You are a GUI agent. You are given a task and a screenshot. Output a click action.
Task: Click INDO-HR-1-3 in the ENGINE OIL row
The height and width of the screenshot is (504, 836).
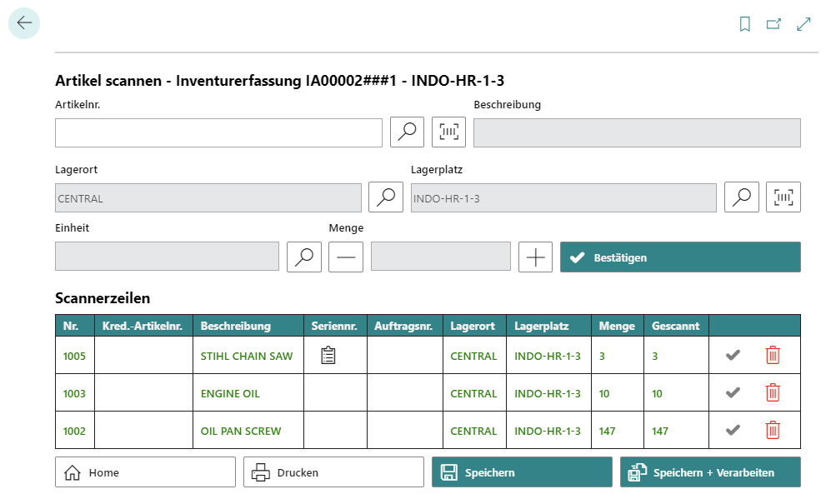coord(548,394)
